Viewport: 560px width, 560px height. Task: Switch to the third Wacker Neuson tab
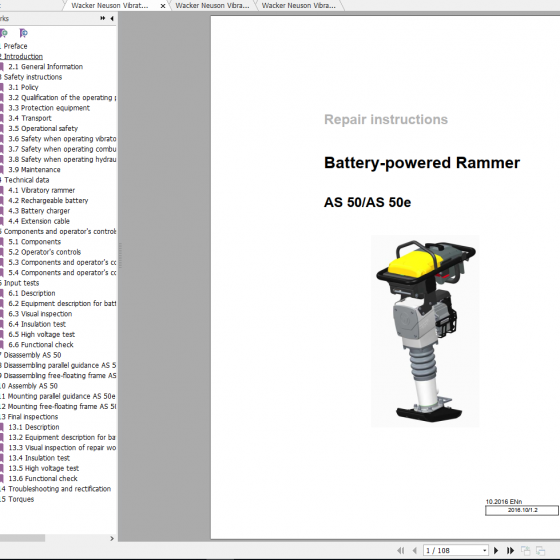tap(299, 5)
